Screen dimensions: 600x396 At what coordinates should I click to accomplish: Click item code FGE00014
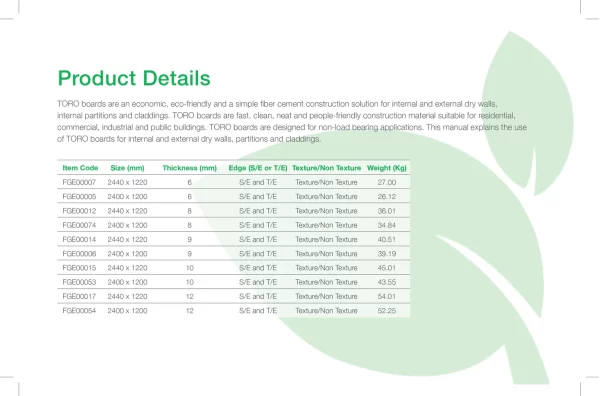tap(79, 239)
